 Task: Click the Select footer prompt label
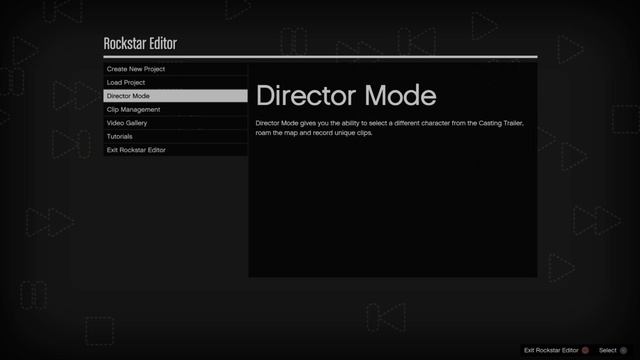click(x=607, y=350)
